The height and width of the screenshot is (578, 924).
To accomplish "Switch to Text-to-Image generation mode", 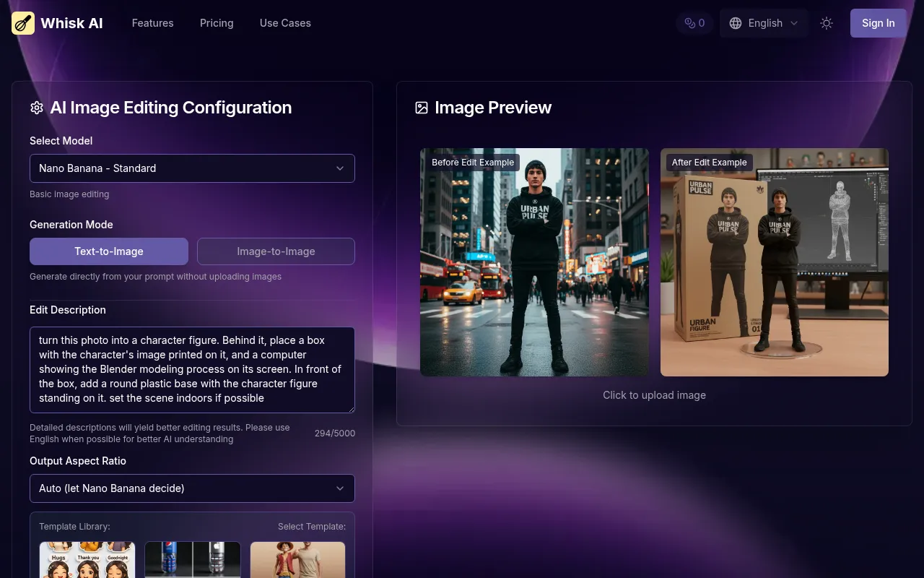I will [x=109, y=251].
